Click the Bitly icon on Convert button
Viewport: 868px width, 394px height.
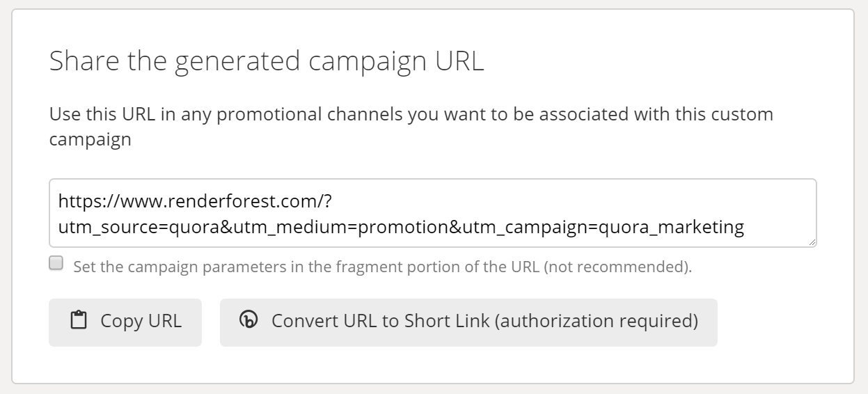pyautogui.click(x=248, y=320)
